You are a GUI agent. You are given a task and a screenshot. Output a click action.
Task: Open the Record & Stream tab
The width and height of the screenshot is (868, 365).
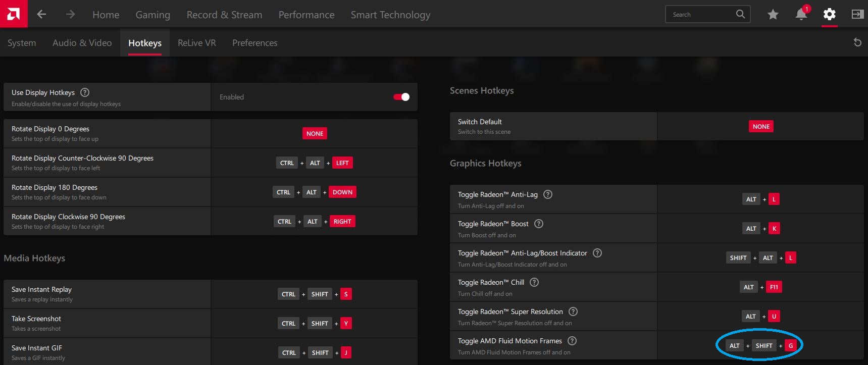(224, 15)
